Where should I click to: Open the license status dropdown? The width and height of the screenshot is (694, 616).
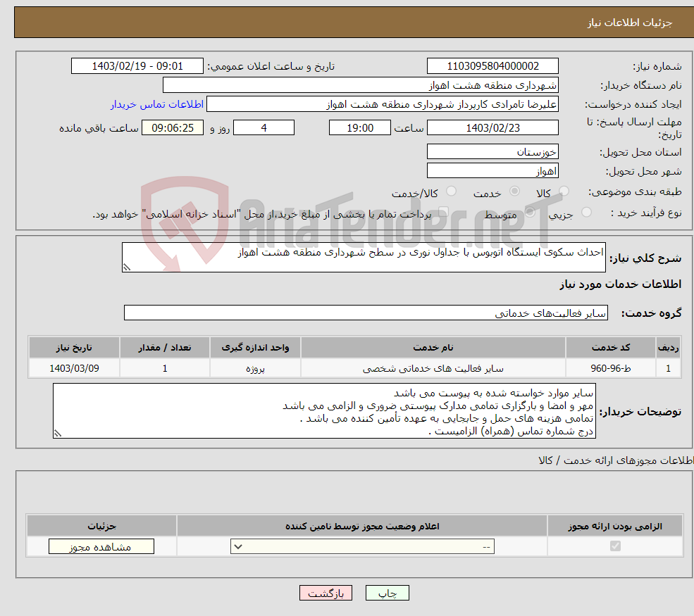[362, 546]
